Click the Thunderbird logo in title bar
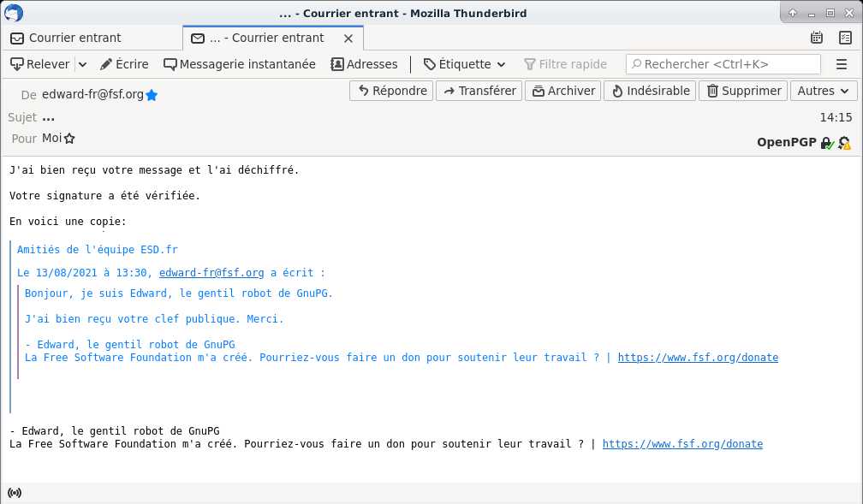 [14, 13]
